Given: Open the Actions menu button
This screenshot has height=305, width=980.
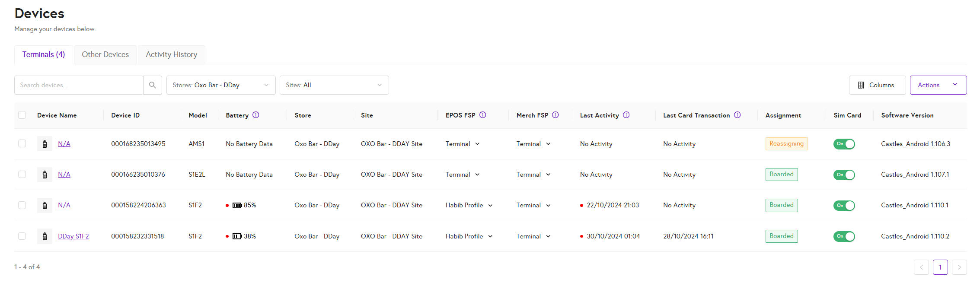Looking at the screenshot, I should (x=938, y=85).
